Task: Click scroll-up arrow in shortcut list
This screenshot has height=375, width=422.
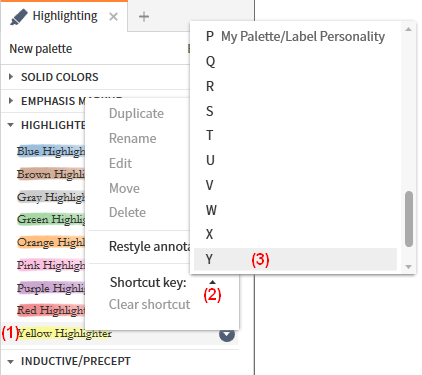Action: (409, 29)
